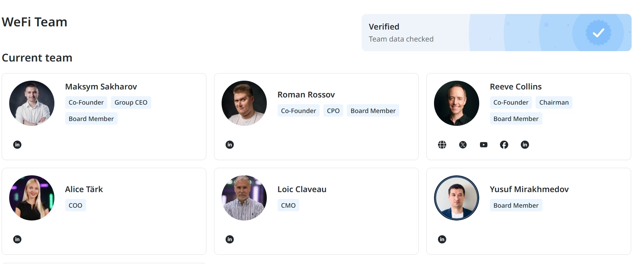Screen dimensions: 644x264
Task: Open Reeve Collins' X (Twitter) icon
Action: click(463, 145)
